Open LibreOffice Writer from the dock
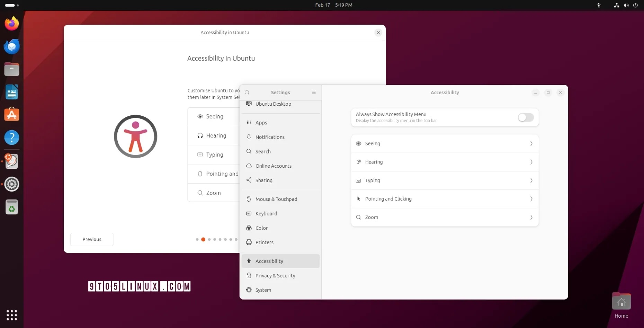The width and height of the screenshot is (644, 328). point(12,92)
